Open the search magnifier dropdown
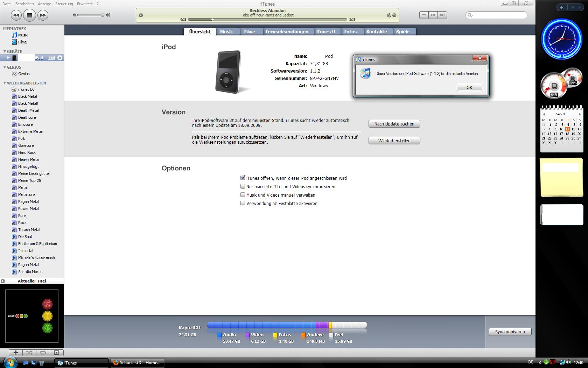This screenshot has width=588, height=368. pos(470,15)
